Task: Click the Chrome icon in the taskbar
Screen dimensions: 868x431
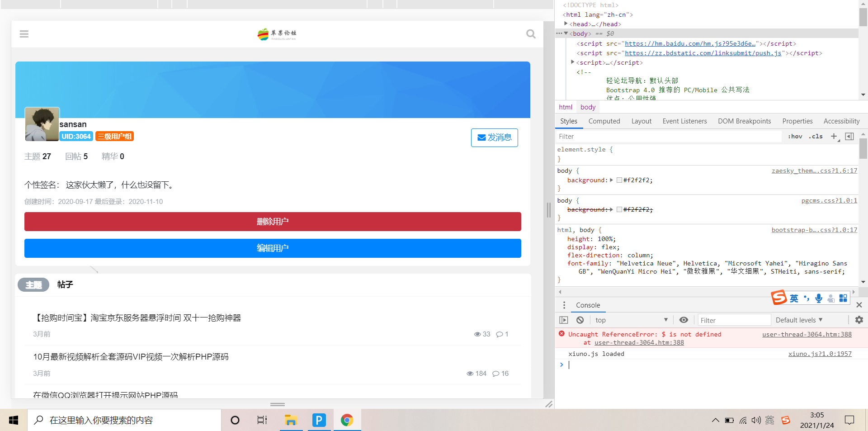Action: (347, 420)
